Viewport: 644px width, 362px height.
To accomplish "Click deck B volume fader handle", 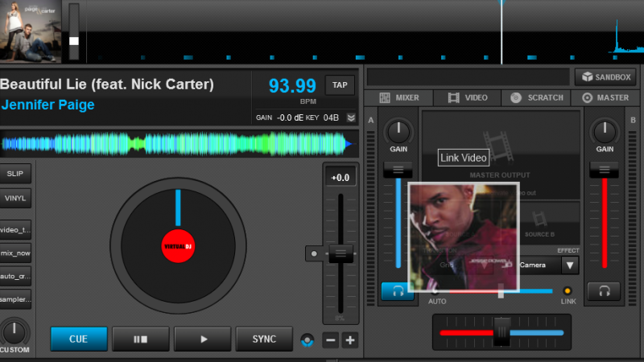I will 605,170.
